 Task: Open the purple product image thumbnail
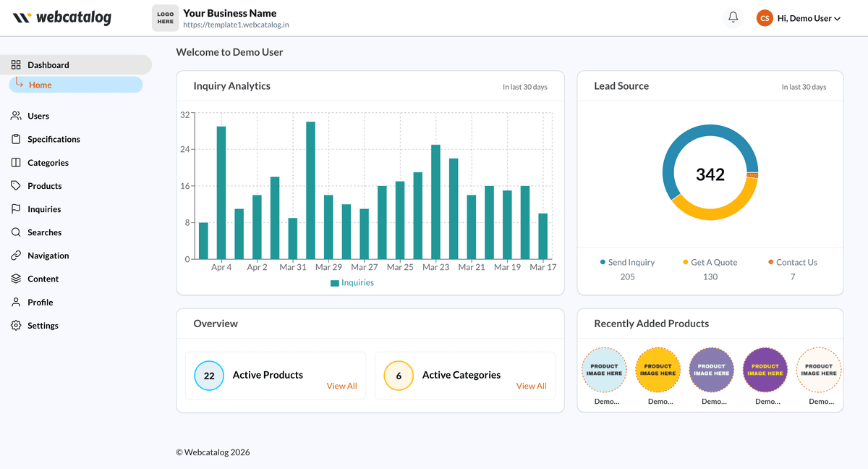click(x=765, y=370)
